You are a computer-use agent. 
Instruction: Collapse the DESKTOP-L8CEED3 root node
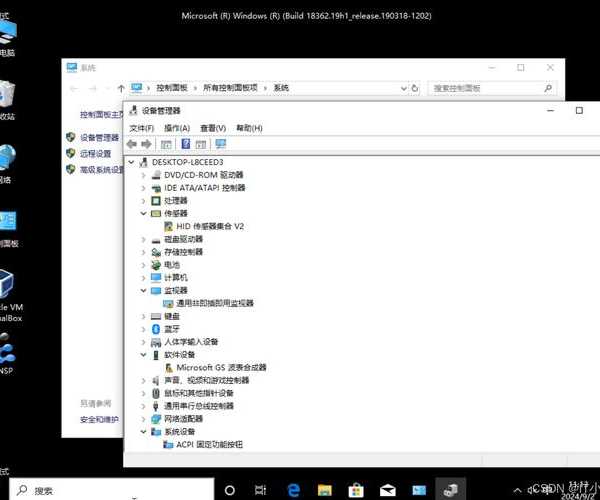(x=131, y=162)
